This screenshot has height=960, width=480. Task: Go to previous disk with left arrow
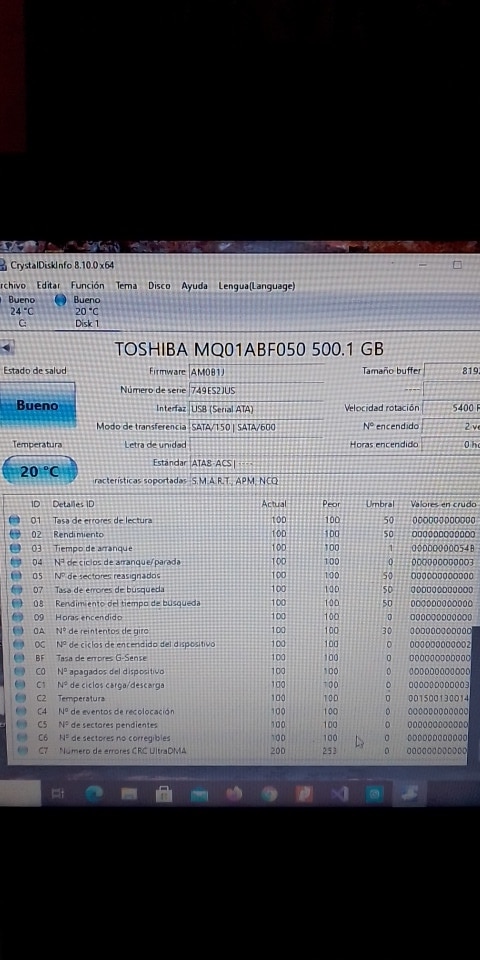[7, 348]
